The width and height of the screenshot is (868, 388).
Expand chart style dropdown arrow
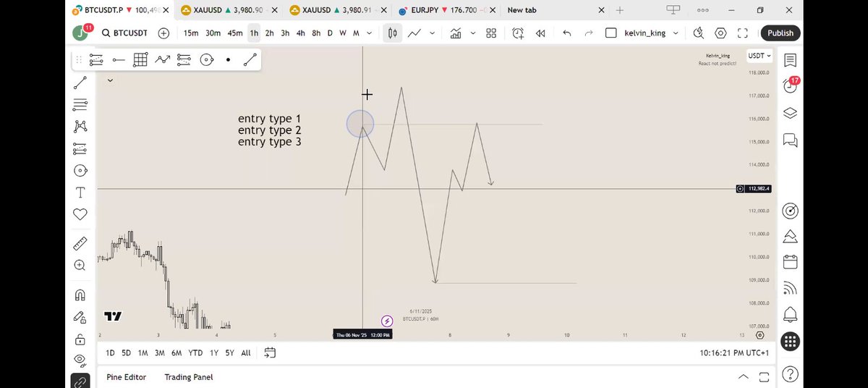point(433,33)
